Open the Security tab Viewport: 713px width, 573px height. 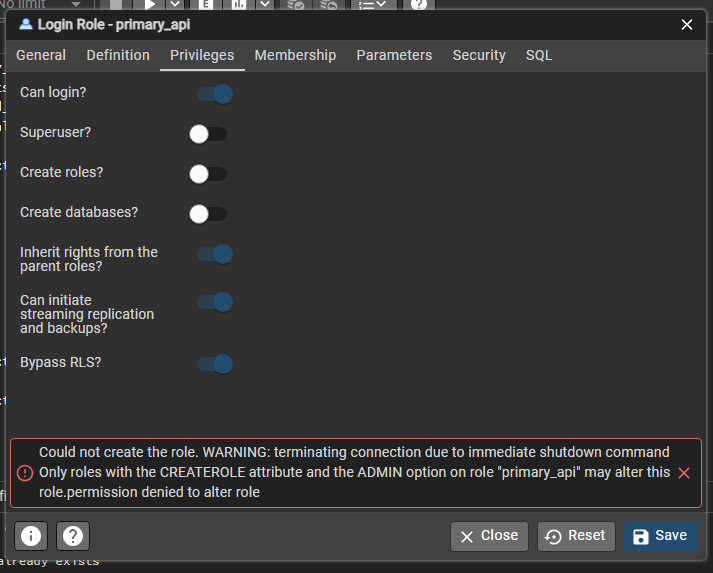click(479, 55)
